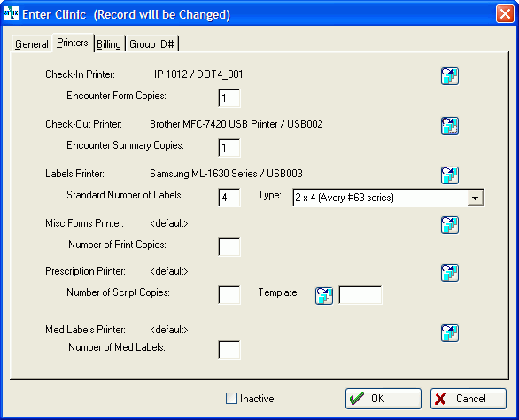The image size is (519, 420).
Task: Confirm changes with the OK button
Action: (x=383, y=399)
